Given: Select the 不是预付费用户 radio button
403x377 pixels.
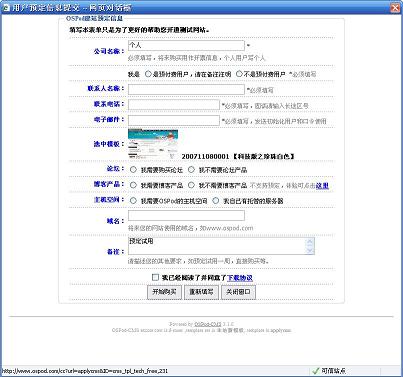Looking at the screenshot, I should click(239, 74).
